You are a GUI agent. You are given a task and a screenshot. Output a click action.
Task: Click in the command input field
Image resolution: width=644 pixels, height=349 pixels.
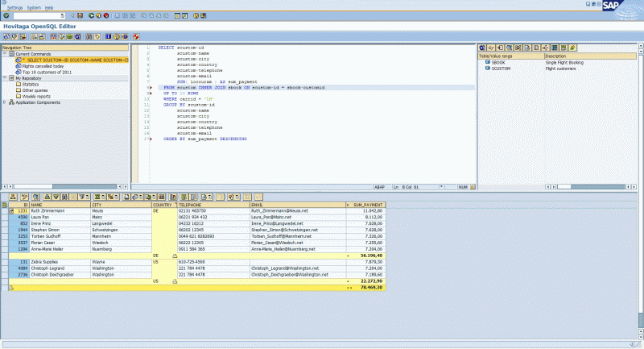(36, 15)
